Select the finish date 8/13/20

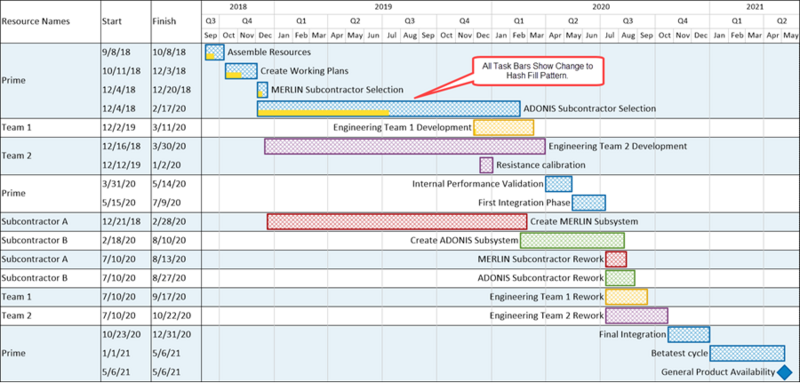coord(169,259)
